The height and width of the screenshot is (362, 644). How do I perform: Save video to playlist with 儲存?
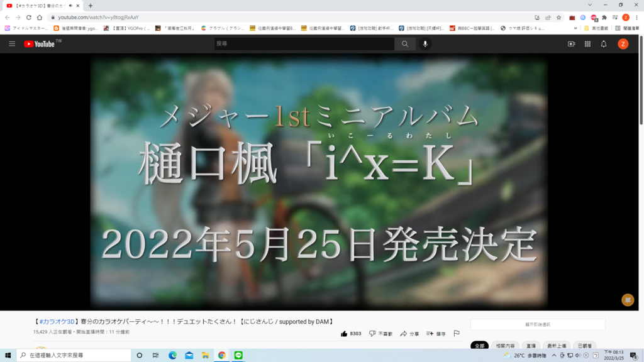pos(436,334)
